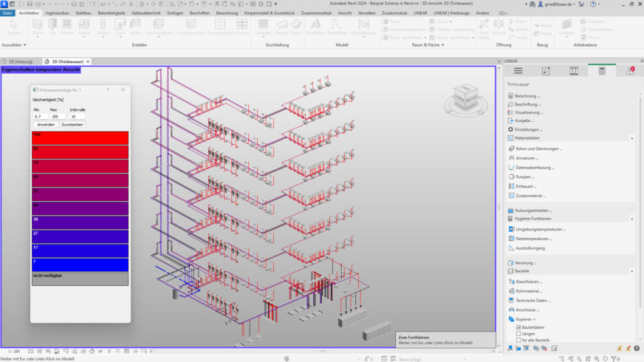The height and width of the screenshot is (362, 644).
Task: Open the Gebäudetechnik ribbon tab
Action: (x=146, y=13)
